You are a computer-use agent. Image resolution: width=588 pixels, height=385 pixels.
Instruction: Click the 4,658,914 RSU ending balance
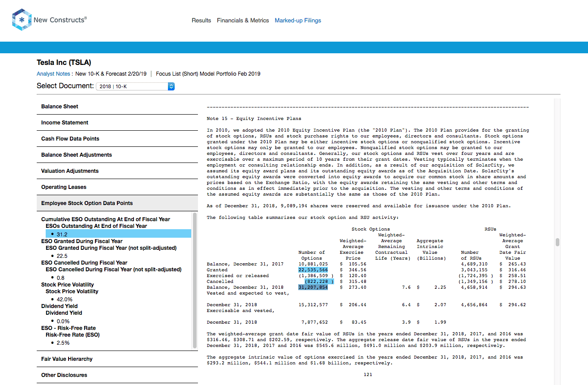[x=474, y=287]
